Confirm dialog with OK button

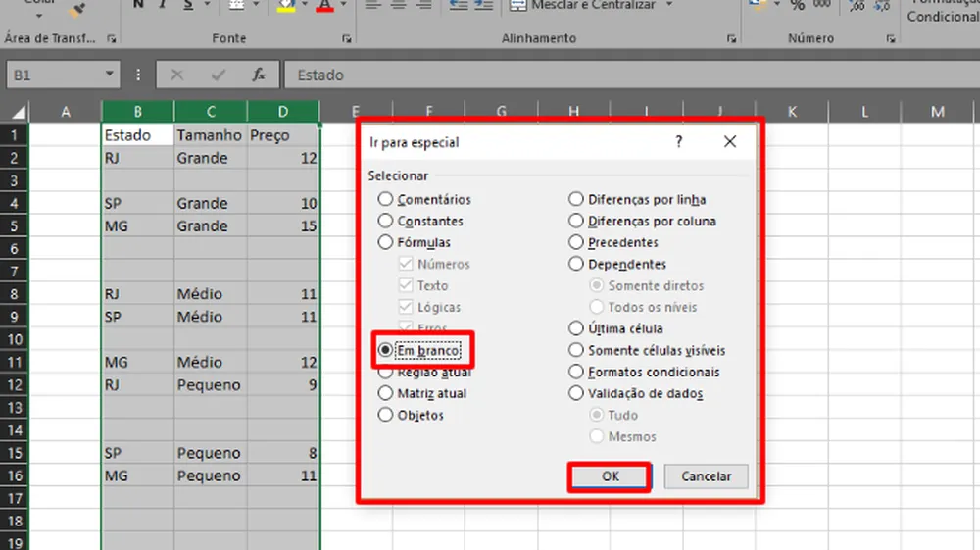[610, 476]
